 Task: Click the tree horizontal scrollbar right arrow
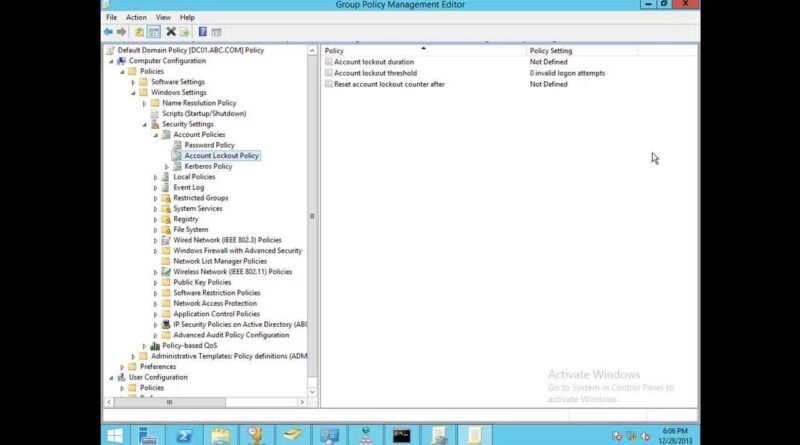[302, 402]
